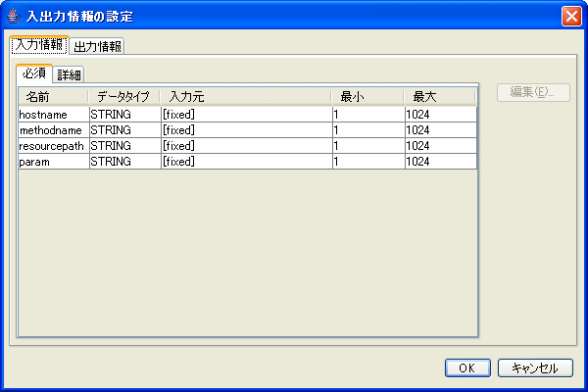Close the 入出力情報の設定 dialog window
This screenshot has height=392, width=588.
pyautogui.click(x=570, y=17)
